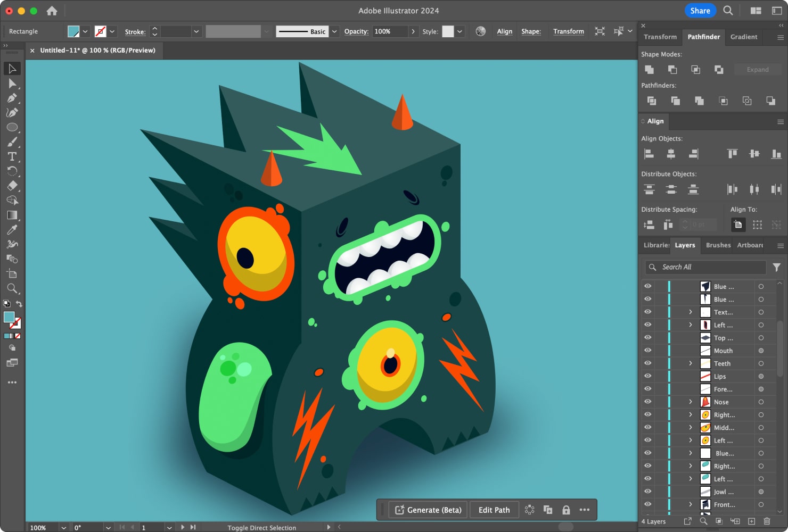The image size is (788, 532).
Task: Toggle visibility of the Jowl layer
Action: 648,492
